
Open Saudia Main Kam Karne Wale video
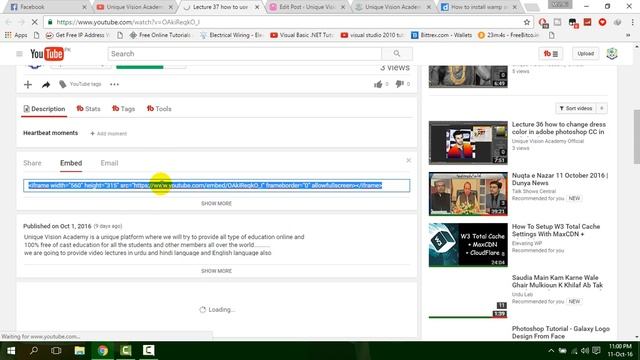[x=557, y=281]
